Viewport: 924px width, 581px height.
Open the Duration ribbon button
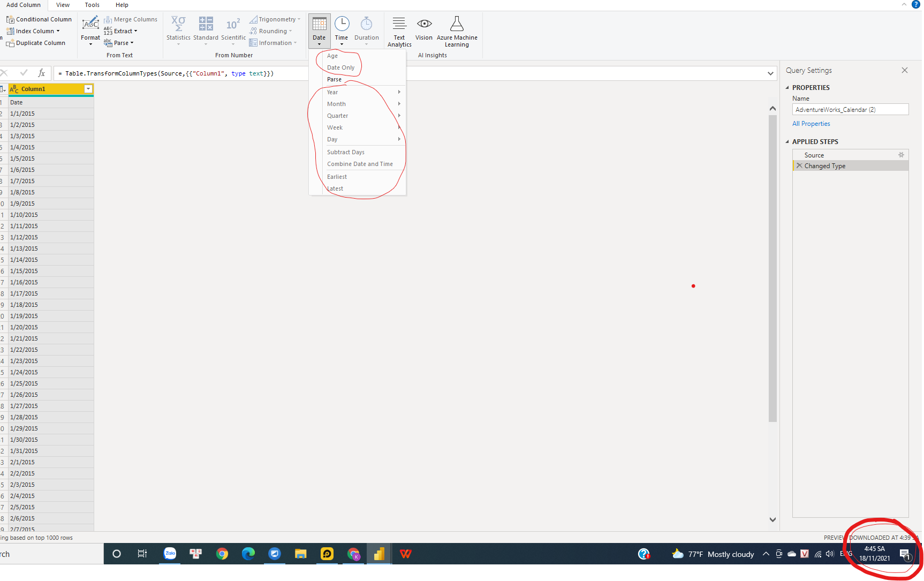pos(367,31)
